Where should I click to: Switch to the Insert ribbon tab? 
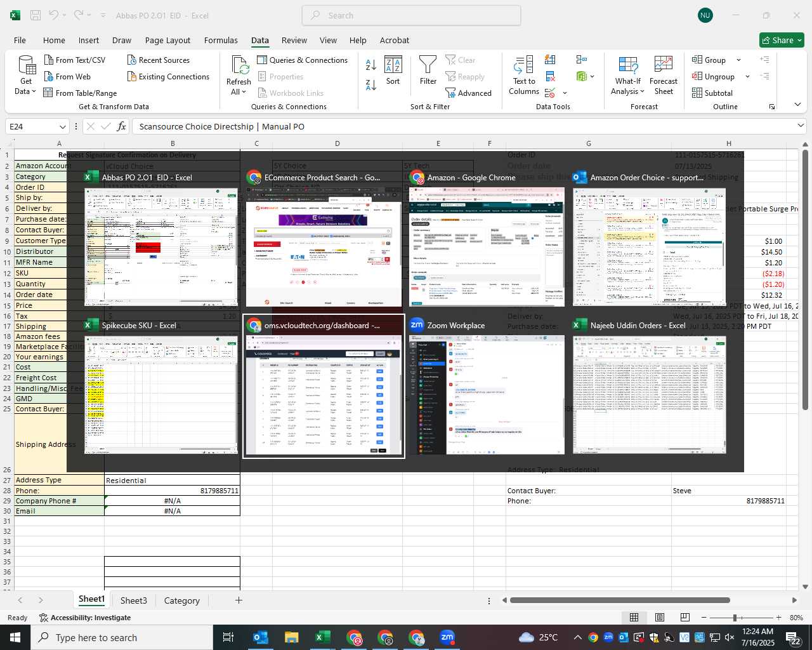pyautogui.click(x=89, y=40)
